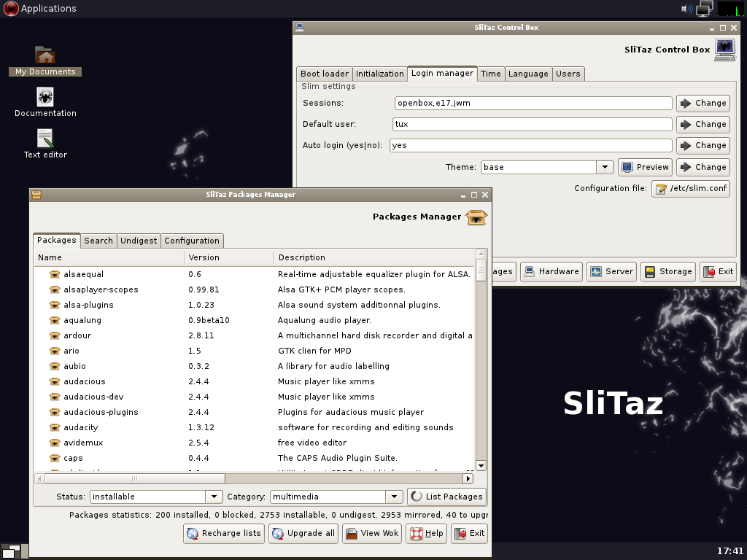The width and height of the screenshot is (747, 560).
Task: Click the Default user input field
Action: [x=533, y=124]
